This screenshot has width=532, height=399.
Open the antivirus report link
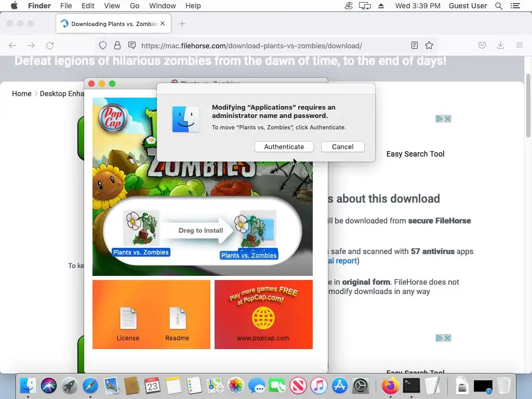click(x=342, y=261)
